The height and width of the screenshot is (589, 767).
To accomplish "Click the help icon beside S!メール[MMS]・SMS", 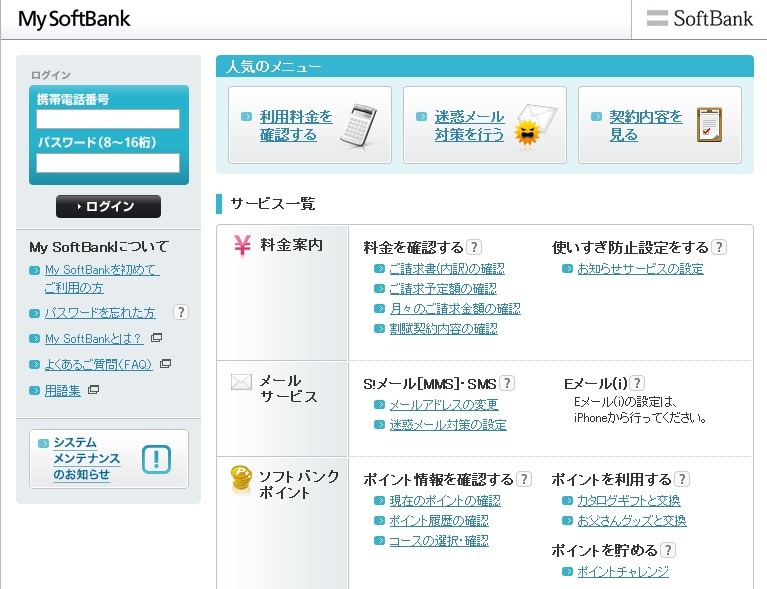I will point(507,383).
